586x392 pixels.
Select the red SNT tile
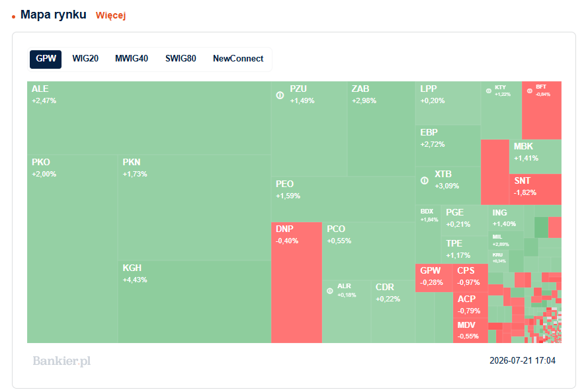(x=535, y=189)
